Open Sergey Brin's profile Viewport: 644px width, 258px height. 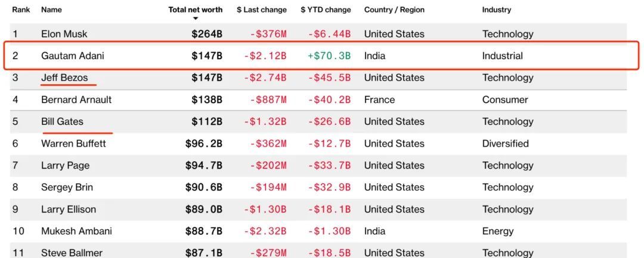point(67,188)
